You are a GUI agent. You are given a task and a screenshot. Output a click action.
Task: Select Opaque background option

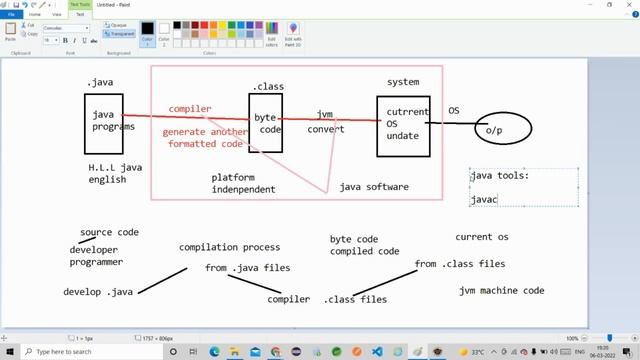pyautogui.click(x=115, y=25)
